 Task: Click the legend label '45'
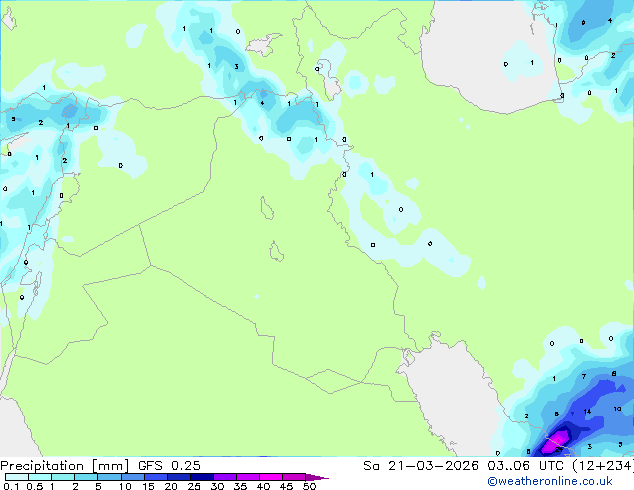(286, 486)
